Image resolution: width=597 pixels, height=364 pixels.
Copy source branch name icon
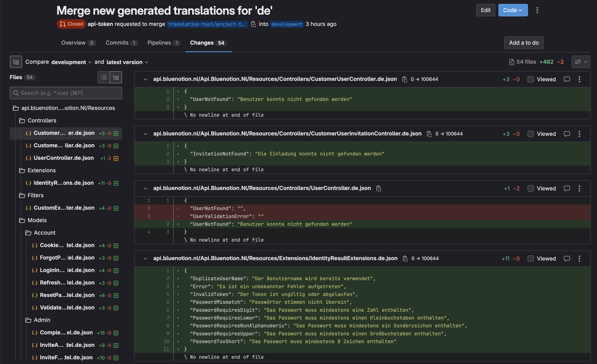pyautogui.click(x=253, y=24)
